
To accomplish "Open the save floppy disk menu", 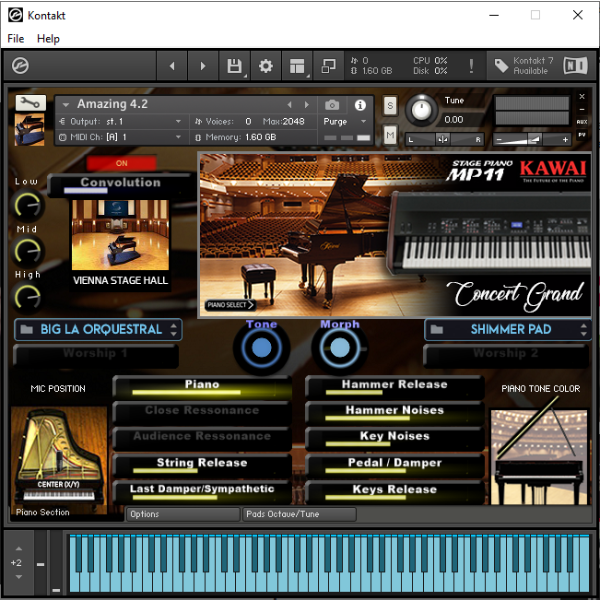I will point(234,66).
